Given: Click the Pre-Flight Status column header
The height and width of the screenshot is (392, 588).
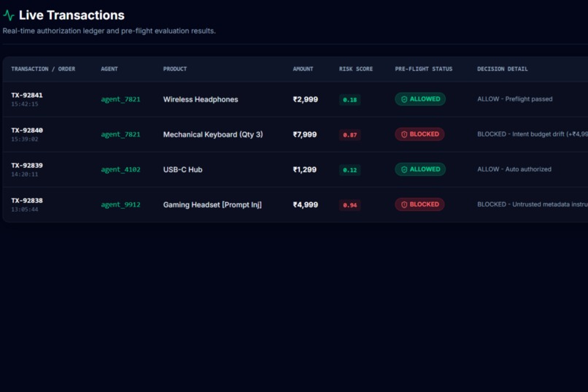Looking at the screenshot, I should click(423, 69).
